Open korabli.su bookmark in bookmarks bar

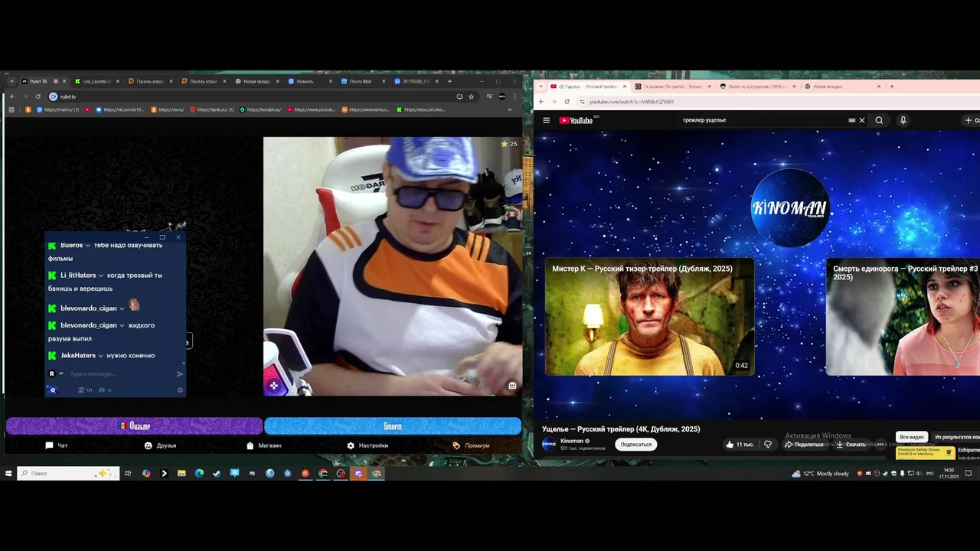coord(262,109)
